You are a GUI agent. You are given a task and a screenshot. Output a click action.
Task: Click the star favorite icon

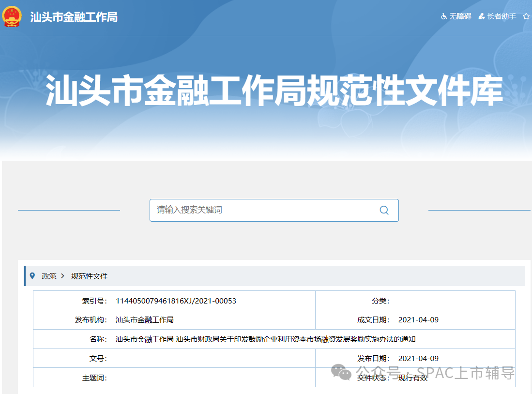tap(526, 16)
